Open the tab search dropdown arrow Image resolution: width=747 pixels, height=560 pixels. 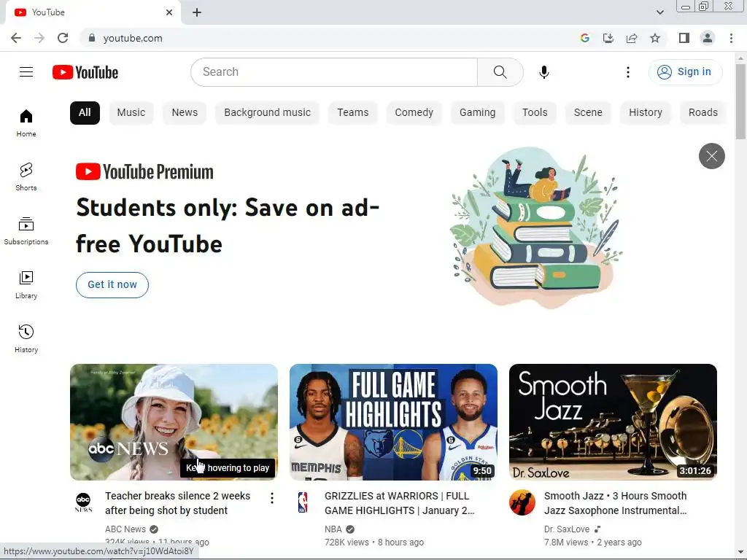coord(659,12)
